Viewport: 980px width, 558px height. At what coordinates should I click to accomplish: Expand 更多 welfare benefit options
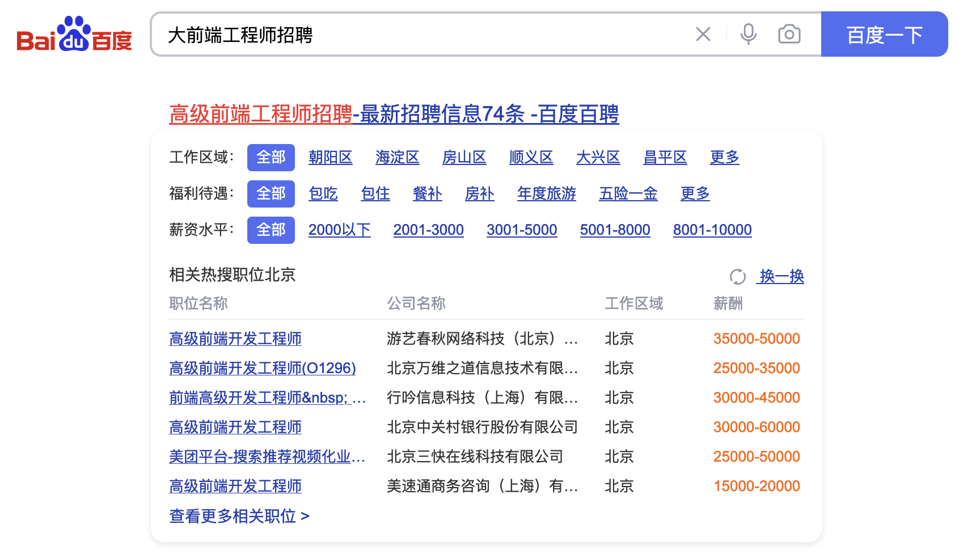[x=695, y=194]
